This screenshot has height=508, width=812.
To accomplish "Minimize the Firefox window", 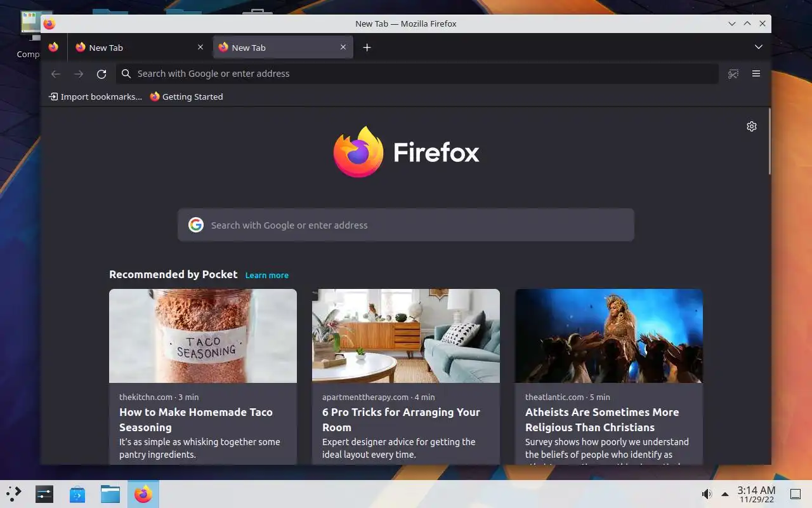I will point(732,23).
